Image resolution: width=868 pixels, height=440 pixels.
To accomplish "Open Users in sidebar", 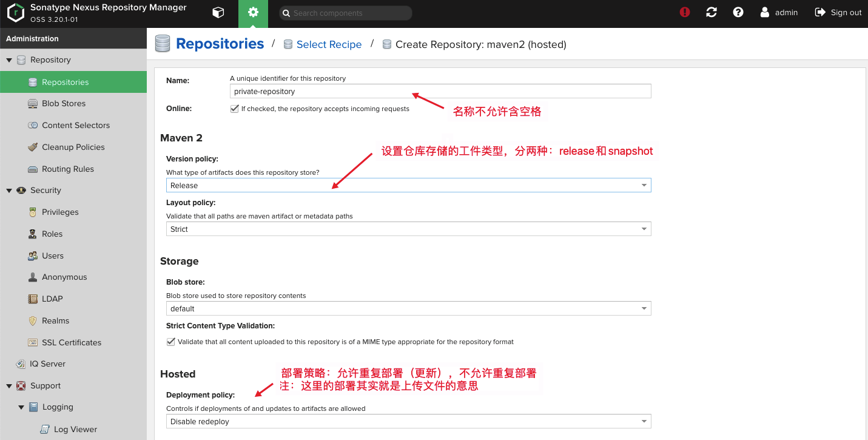I will click(x=53, y=256).
